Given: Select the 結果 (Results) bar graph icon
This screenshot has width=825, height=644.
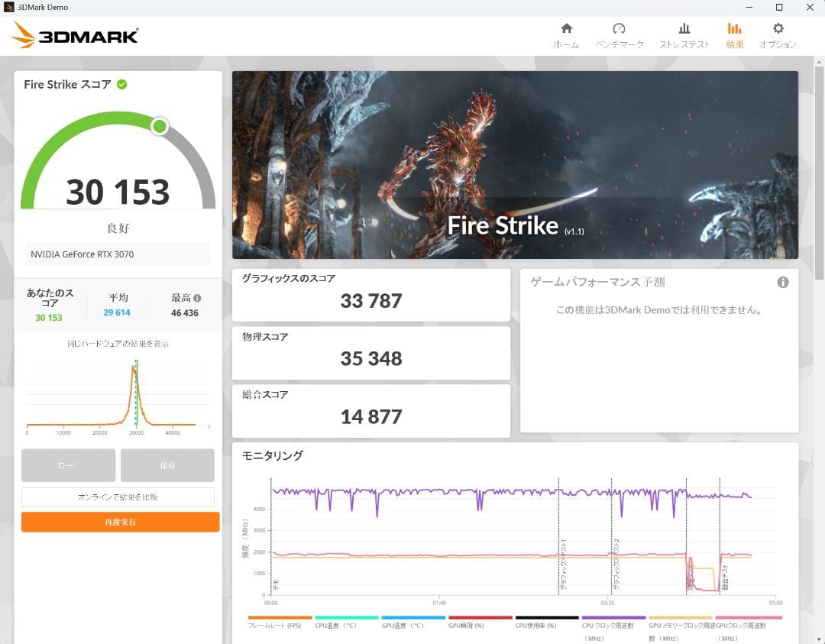Looking at the screenshot, I should click(734, 29).
